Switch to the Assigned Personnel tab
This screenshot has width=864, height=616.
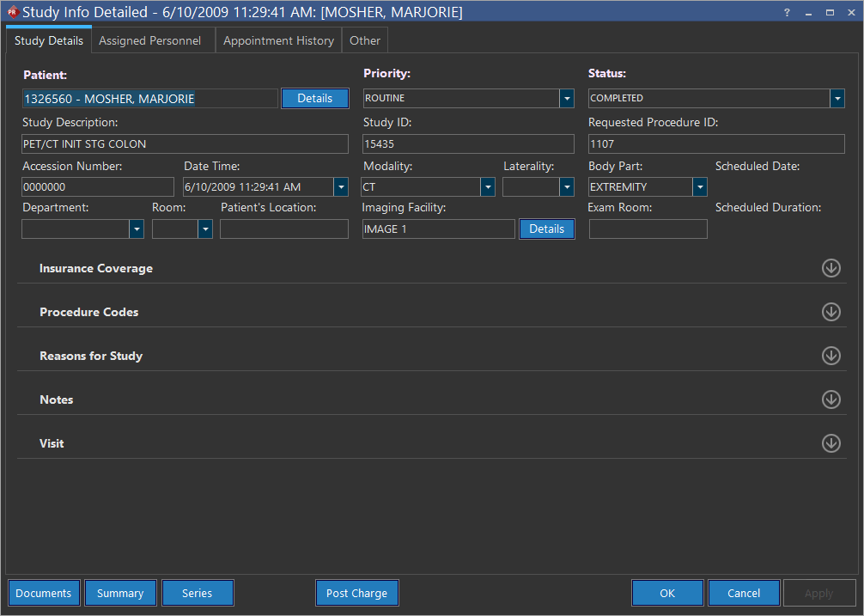(150, 40)
